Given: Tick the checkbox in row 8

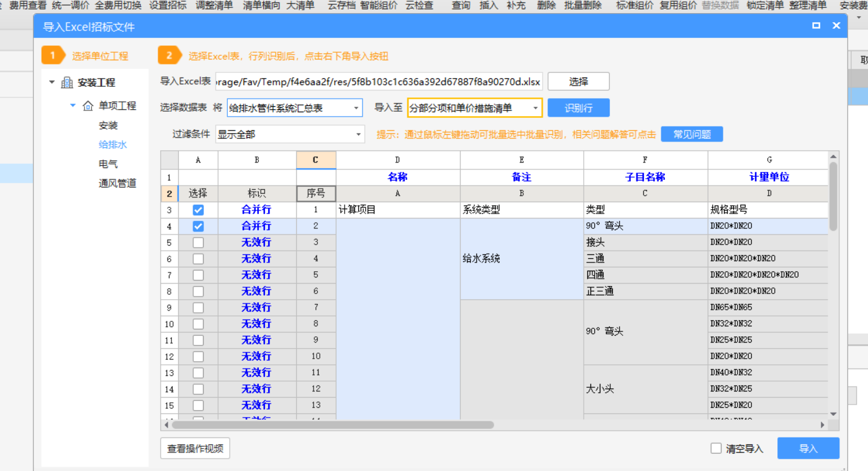Looking at the screenshot, I should click(198, 291).
